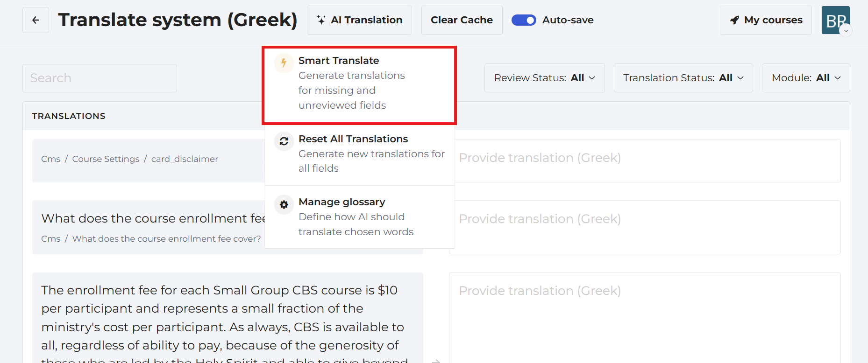Open the BR user avatar menu

(835, 20)
